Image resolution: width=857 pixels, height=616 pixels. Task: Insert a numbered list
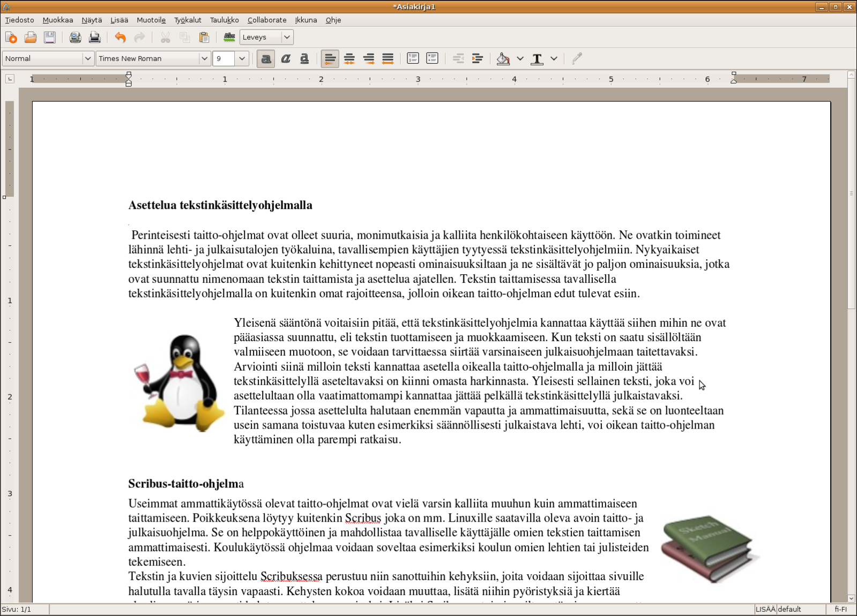pyautogui.click(x=413, y=58)
